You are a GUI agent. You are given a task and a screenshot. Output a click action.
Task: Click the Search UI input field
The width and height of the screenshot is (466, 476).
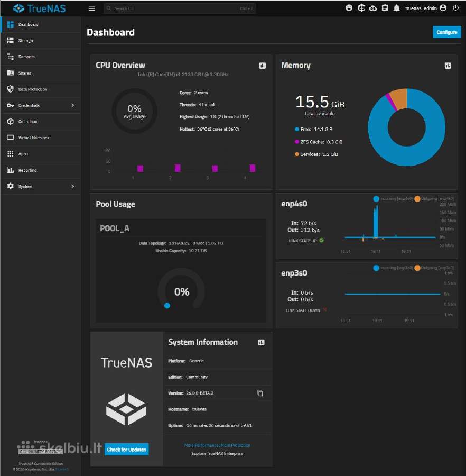click(180, 8)
